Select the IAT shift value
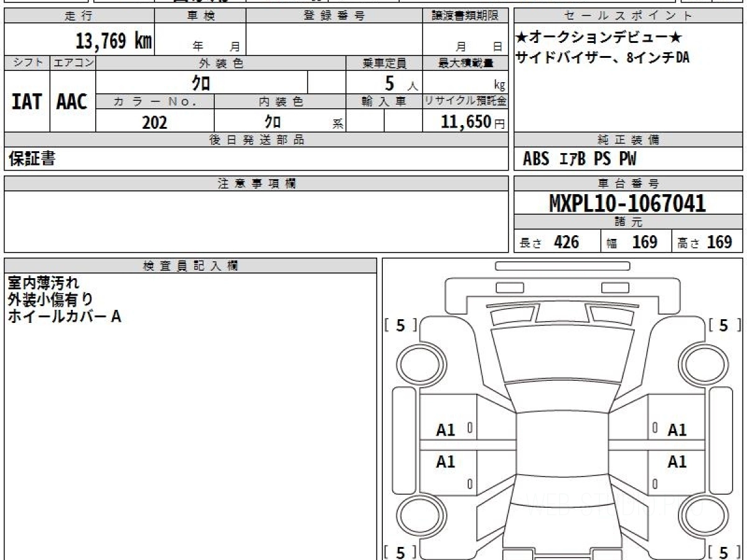747x560 pixels. 27,101
